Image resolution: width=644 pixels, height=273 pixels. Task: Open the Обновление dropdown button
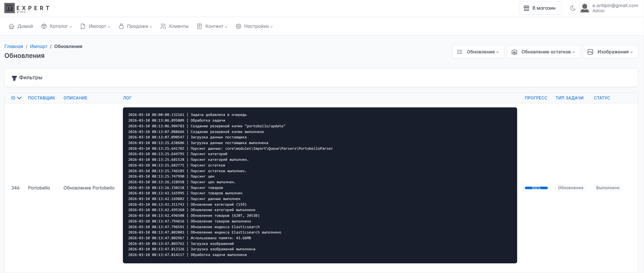[478, 52]
